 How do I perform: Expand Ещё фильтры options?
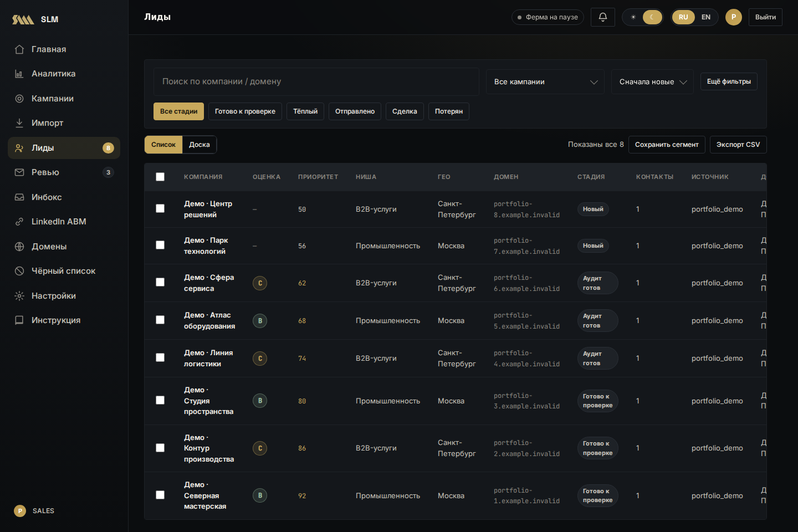coord(729,81)
